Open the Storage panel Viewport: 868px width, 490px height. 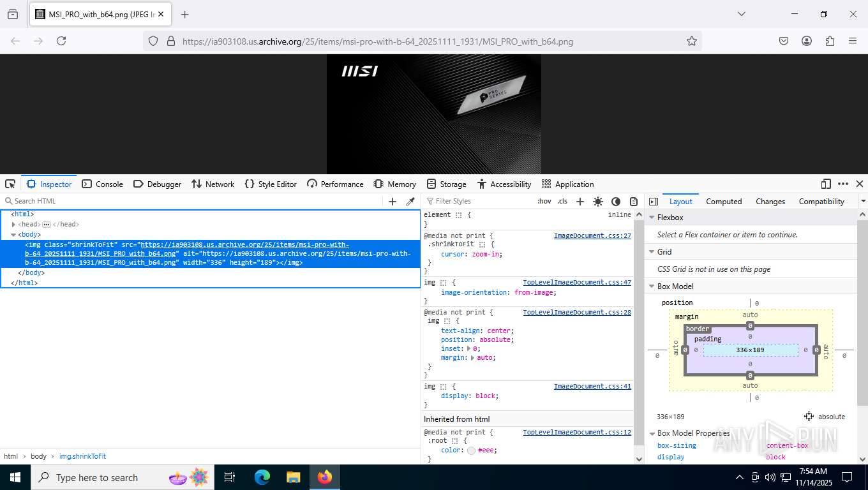click(447, 184)
